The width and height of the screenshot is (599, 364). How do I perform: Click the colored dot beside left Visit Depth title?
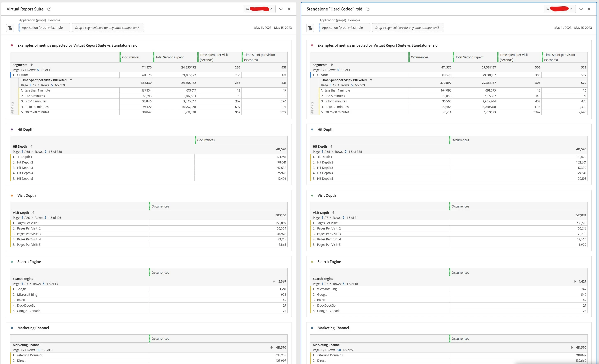tap(12, 196)
